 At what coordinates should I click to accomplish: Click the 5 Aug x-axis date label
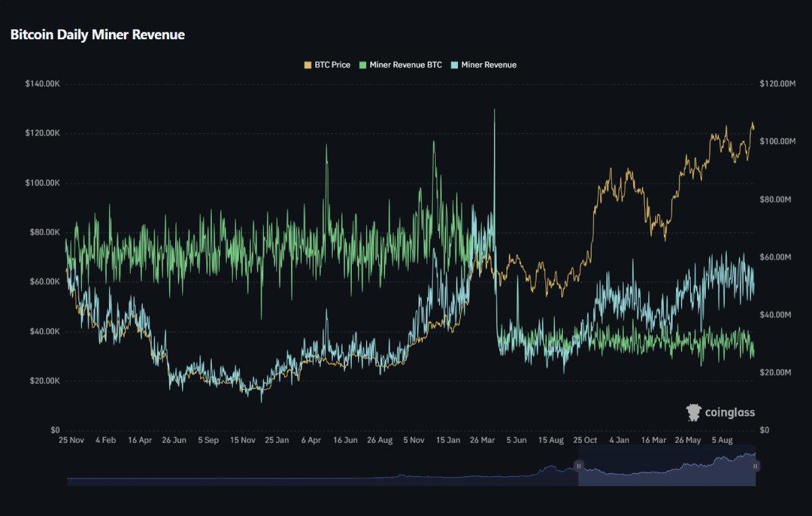(724, 440)
